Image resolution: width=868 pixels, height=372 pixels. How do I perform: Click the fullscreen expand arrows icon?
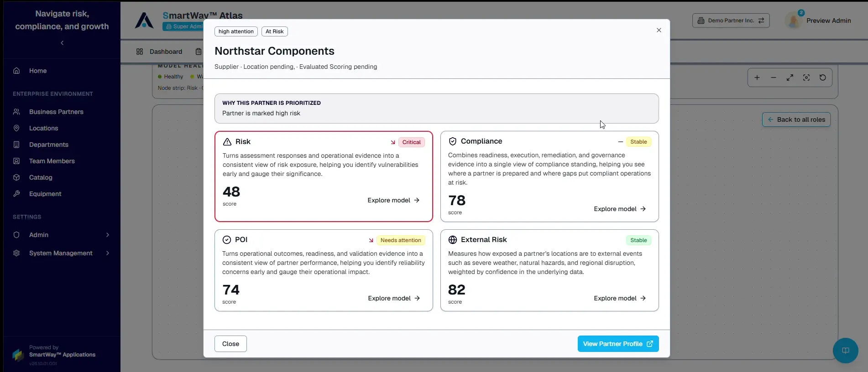point(790,77)
